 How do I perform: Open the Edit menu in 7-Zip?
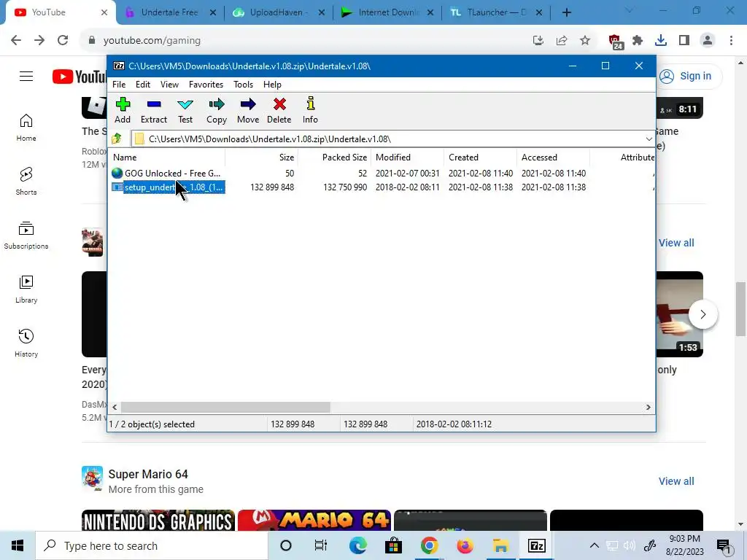click(143, 85)
